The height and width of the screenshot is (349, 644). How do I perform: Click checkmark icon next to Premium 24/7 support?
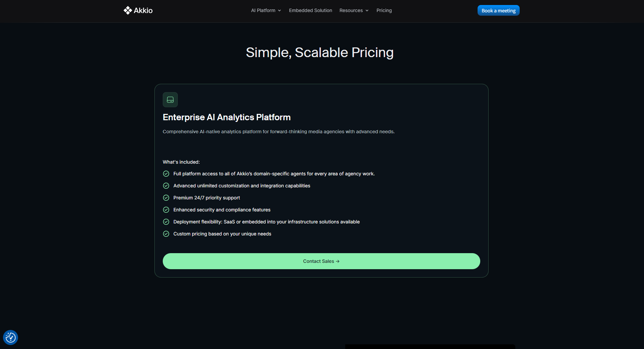point(166,198)
